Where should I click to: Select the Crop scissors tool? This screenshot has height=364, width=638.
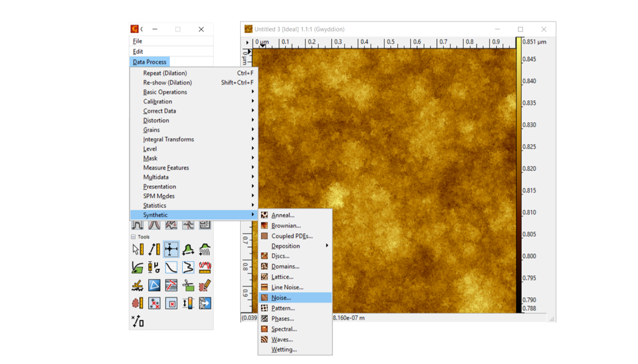click(x=188, y=286)
